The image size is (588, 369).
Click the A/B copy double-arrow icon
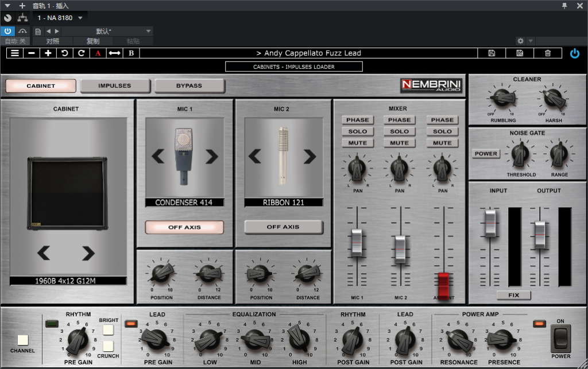115,53
